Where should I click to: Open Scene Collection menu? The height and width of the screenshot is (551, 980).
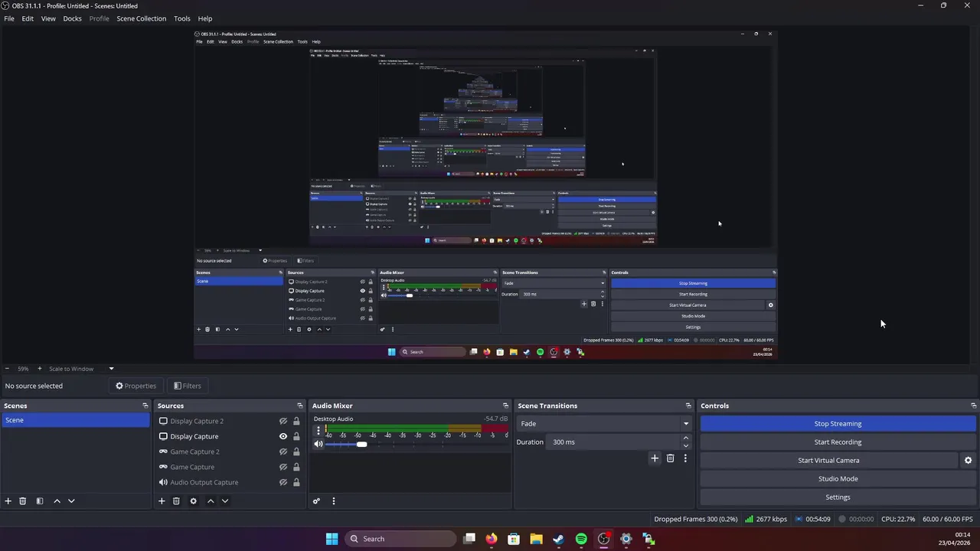pos(141,18)
